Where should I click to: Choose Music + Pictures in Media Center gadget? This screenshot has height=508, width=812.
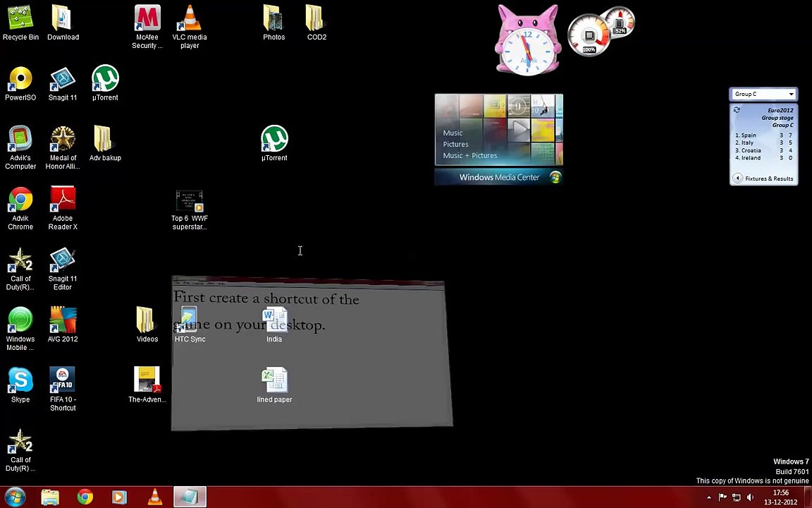(469, 155)
